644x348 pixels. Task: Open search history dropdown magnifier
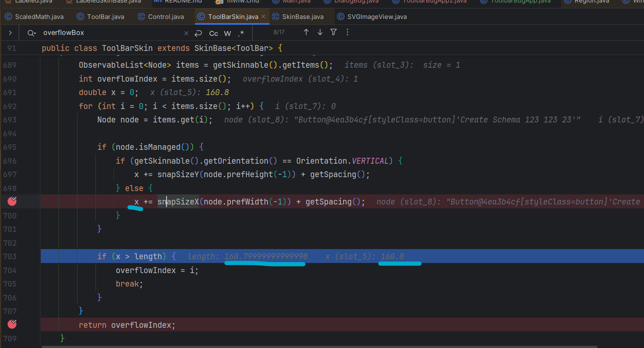[32, 33]
